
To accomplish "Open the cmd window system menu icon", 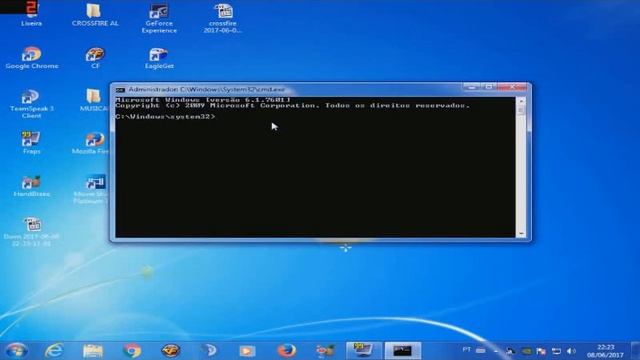I will pos(120,90).
